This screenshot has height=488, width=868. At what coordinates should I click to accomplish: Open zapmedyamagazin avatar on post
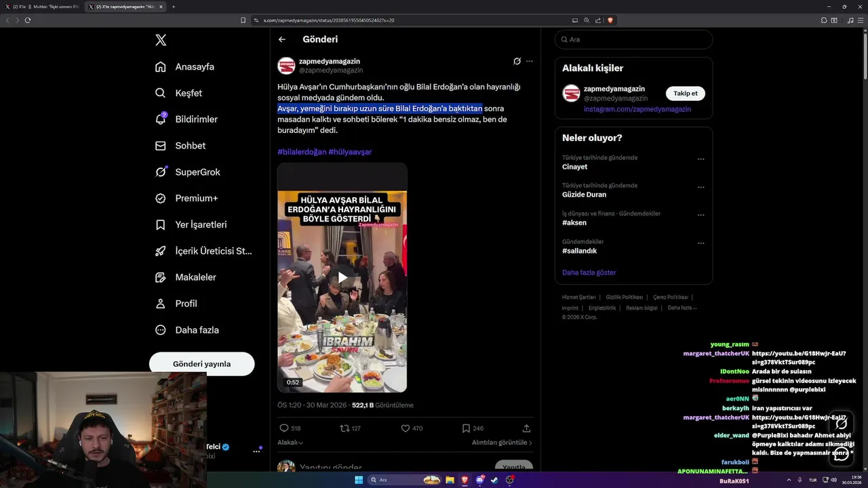[286, 66]
